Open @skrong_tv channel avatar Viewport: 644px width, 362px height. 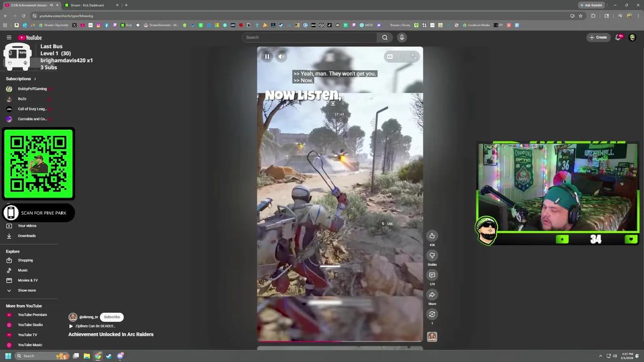coord(73,317)
